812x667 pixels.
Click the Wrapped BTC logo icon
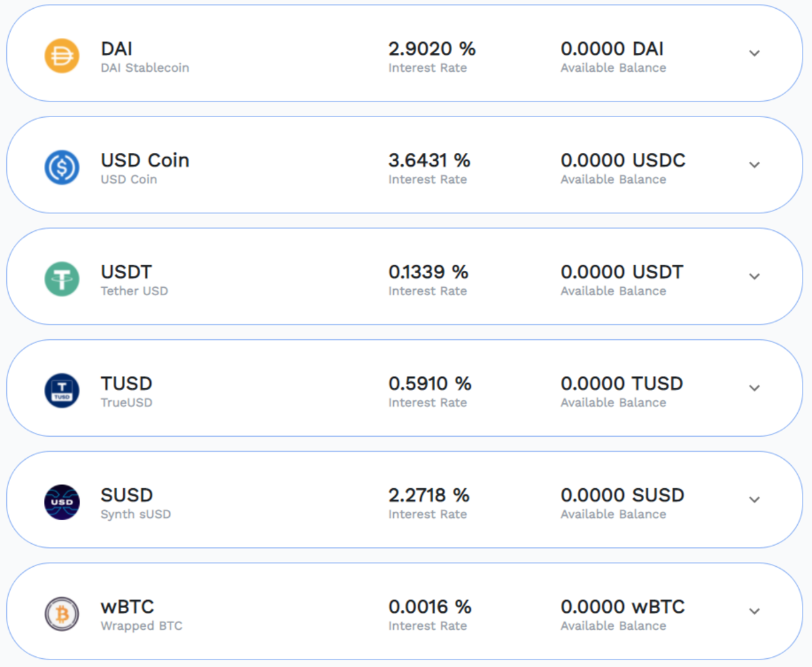(61, 611)
